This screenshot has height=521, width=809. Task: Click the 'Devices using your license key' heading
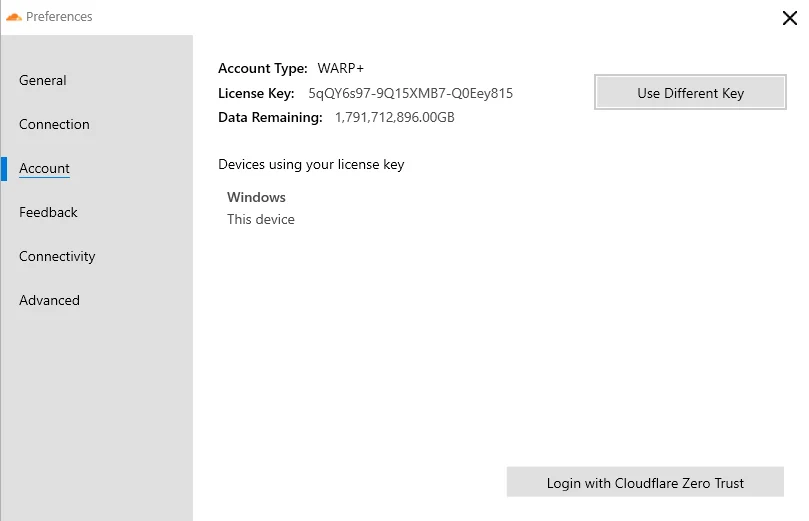click(311, 165)
